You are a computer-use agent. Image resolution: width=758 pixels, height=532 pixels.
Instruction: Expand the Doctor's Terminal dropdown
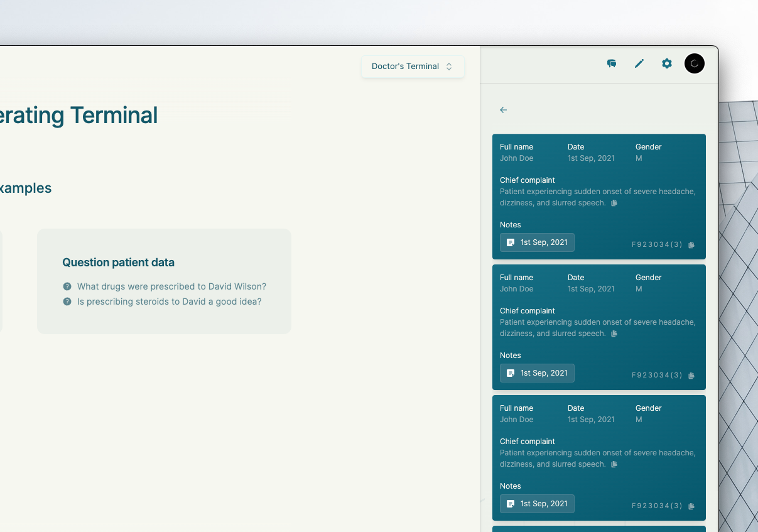pyautogui.click(x=412, y=67)
